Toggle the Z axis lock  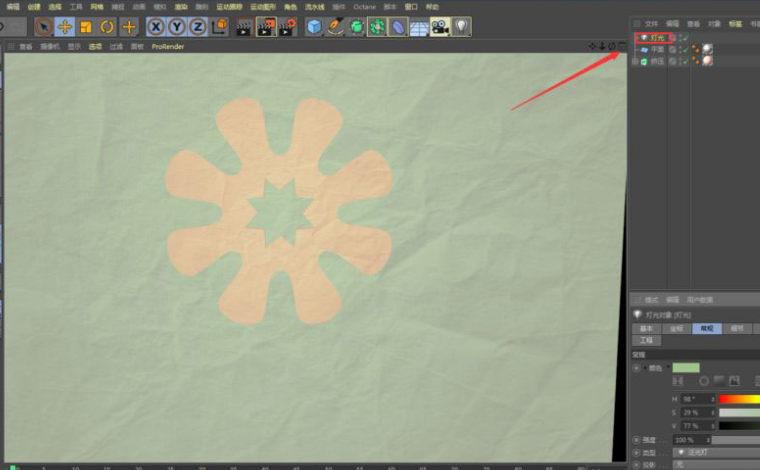pos(198,27)
